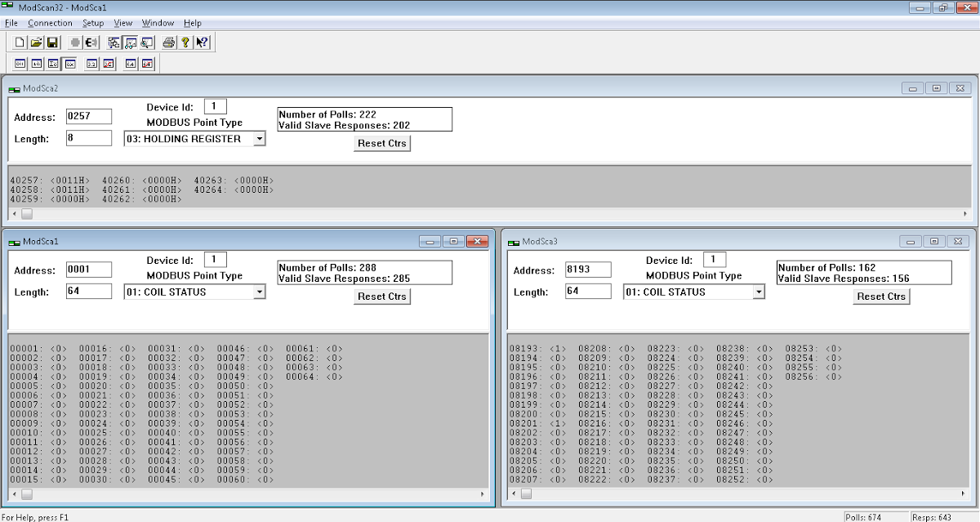Viewport: 980px width, 522px height.
Task: Click the ModSca1 horizontal scrollbar thumb
Action: tap(27, 495)
